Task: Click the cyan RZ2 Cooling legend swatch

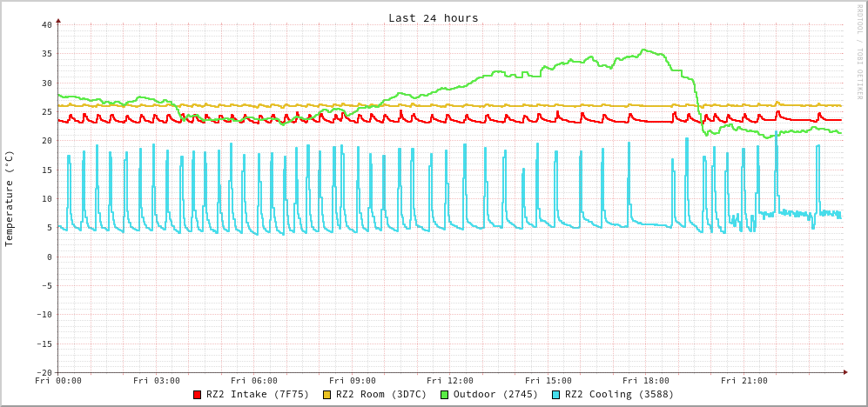Action: 555,395
